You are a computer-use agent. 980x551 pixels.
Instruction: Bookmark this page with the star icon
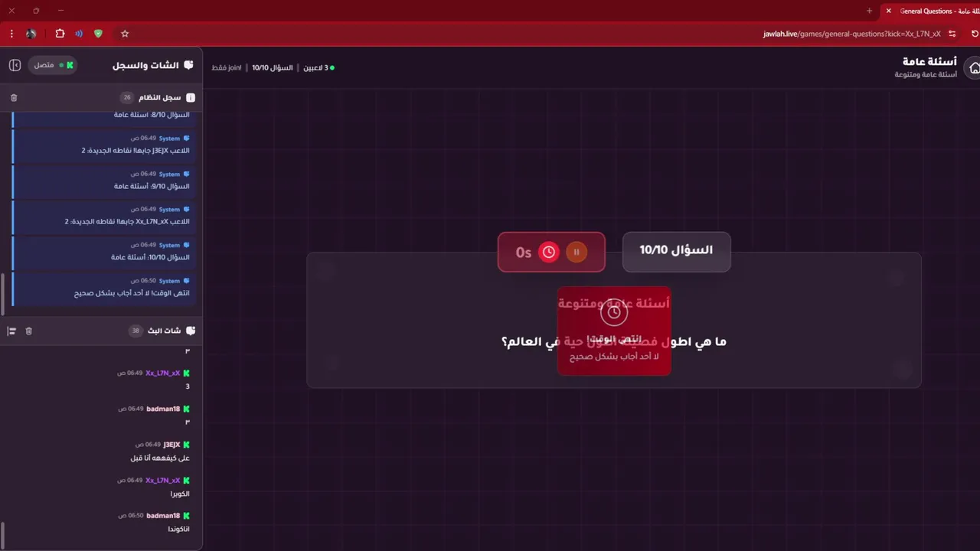pyautogui.click(x=125, y=34)
